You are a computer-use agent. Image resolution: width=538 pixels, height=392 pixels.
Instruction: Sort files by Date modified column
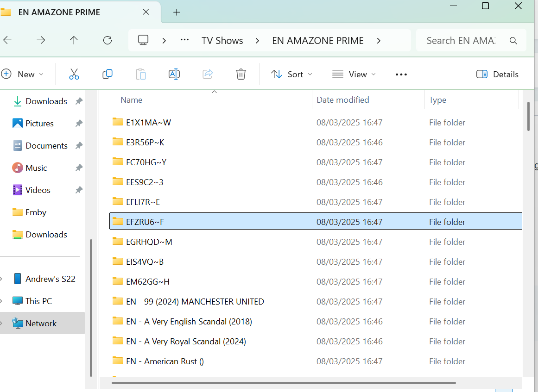(x=343, y=100)
